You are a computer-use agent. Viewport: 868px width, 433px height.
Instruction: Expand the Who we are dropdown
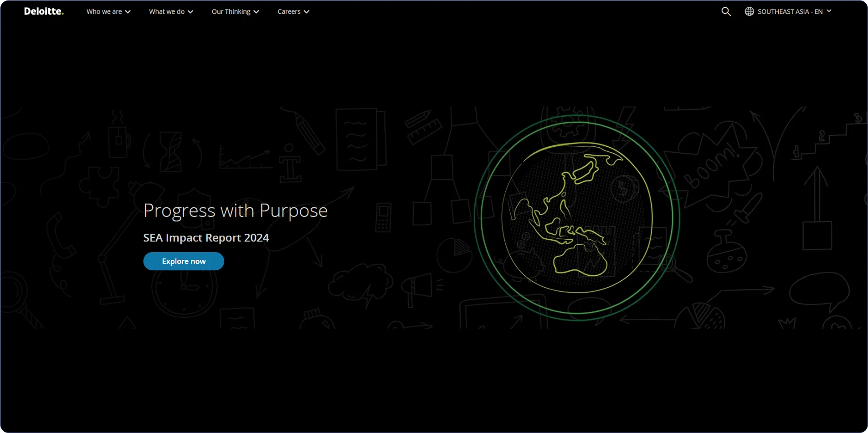(108, 11)
